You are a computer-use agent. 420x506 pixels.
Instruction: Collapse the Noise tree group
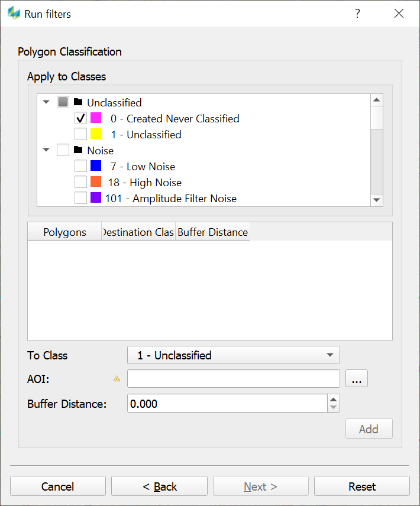coord(46,150)
